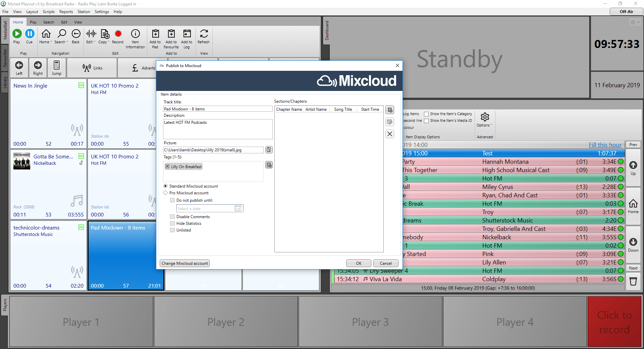Click the Change Mixcloud account button
The height and width of the screenshot is (349, 644).
pos(184,263)
